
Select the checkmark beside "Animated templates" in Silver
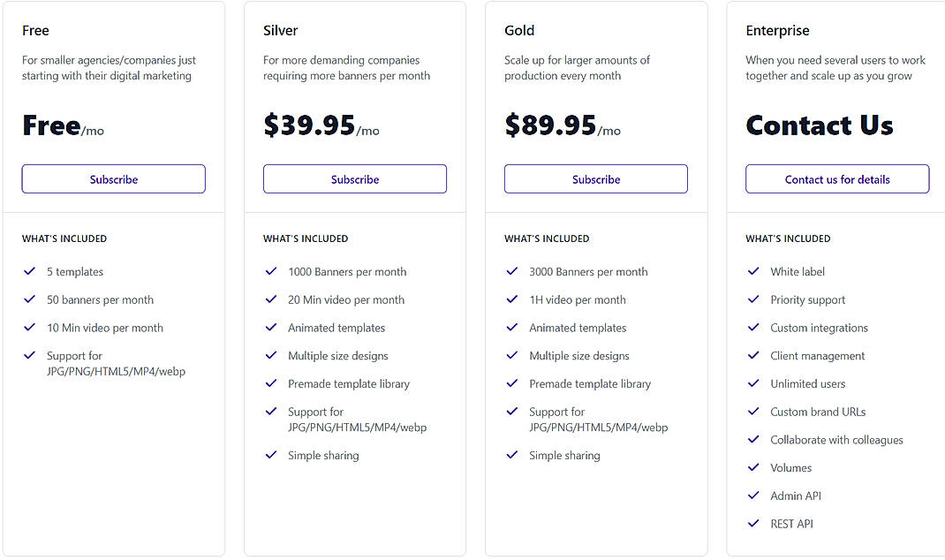270,328
